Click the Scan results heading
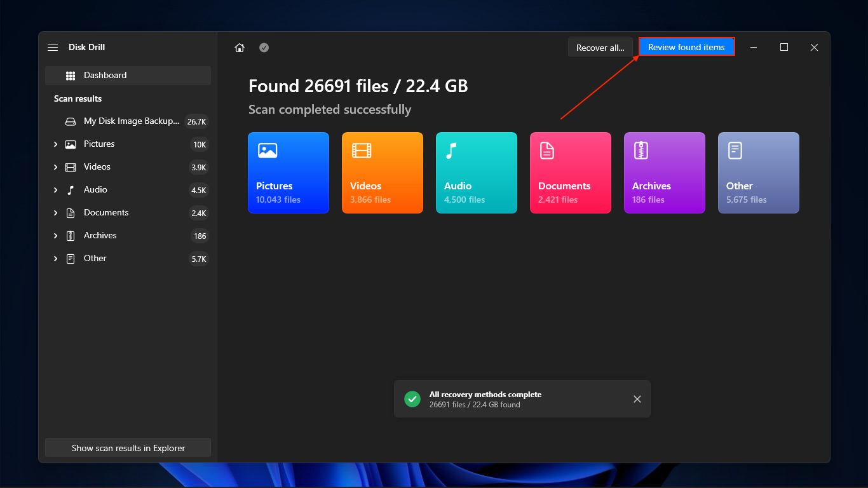Image resolution: width=868 pixels, height=488 pixels. pos(78,98)
